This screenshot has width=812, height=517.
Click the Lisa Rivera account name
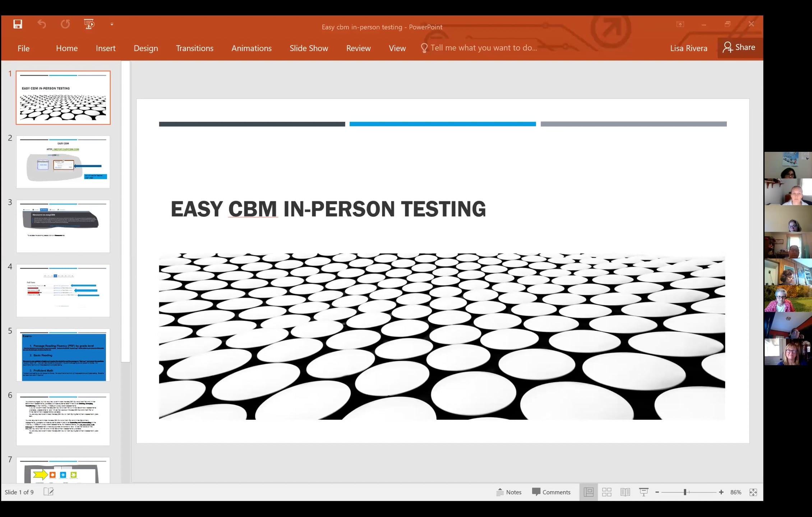688,48
